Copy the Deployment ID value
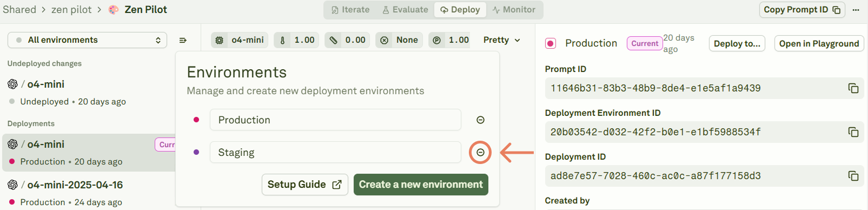Screen dimensions: 868x210 coord(853,176)
